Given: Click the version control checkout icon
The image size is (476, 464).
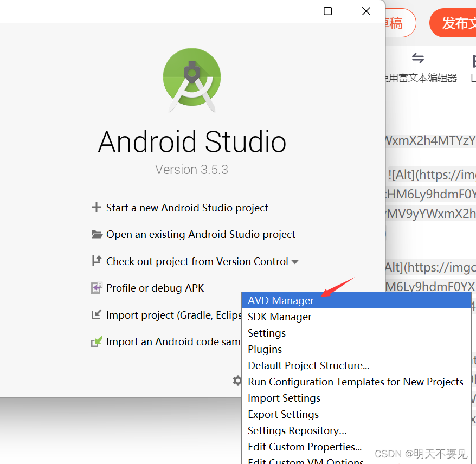Looking at the screenshot, I should click(97, 260).
